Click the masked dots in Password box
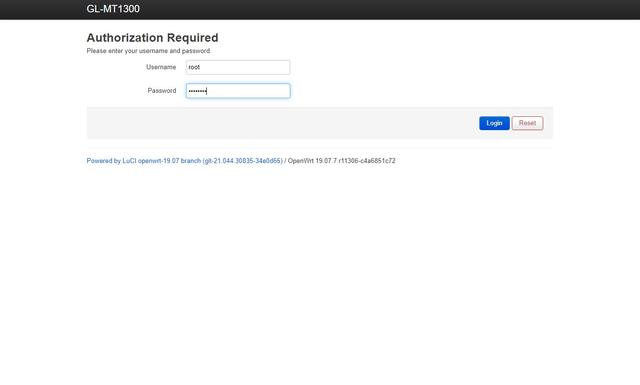The width and height of the screenshot is (640, 385). (198, 91)
